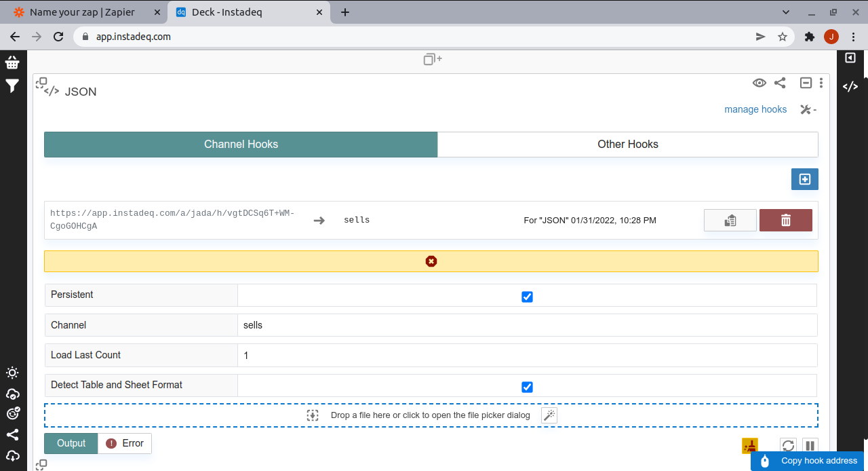Open browser extensions puzzle icon
This screenshot has height=471, width=868.
click(x=809, y=37)
